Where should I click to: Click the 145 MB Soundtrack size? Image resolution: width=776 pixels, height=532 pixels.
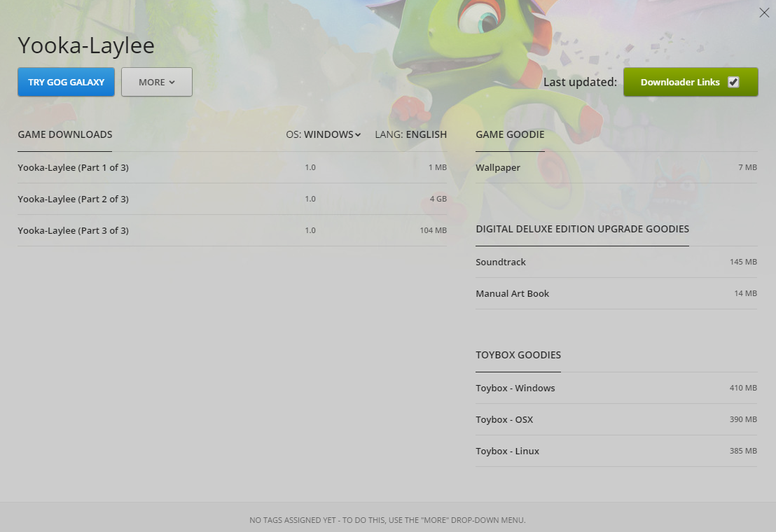743,262
